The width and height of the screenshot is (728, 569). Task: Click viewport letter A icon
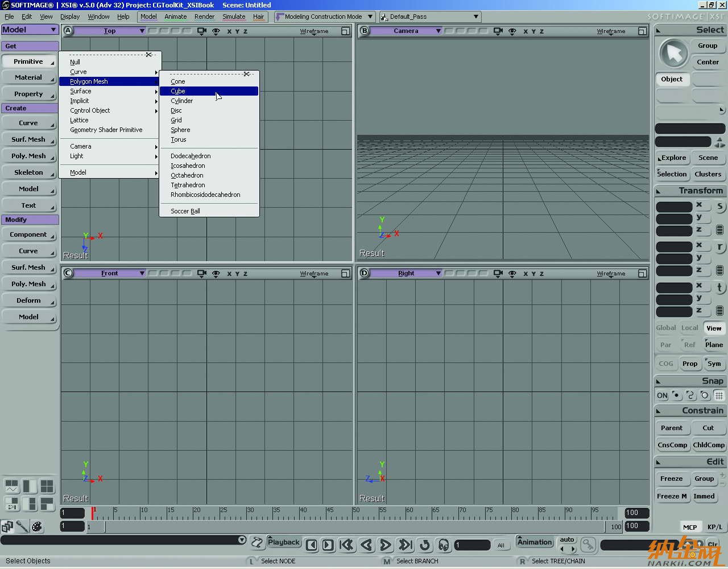point(68,31)
